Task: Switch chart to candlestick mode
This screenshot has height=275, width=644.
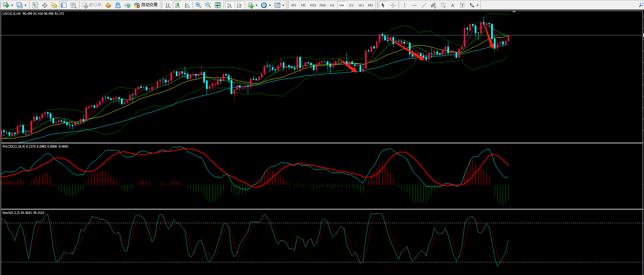Action: (x=178, y=5)
